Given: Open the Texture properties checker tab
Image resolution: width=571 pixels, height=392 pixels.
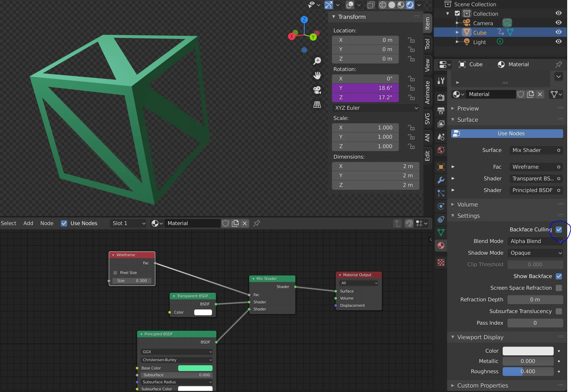Looking at the screenshot, I should (441, 262).
